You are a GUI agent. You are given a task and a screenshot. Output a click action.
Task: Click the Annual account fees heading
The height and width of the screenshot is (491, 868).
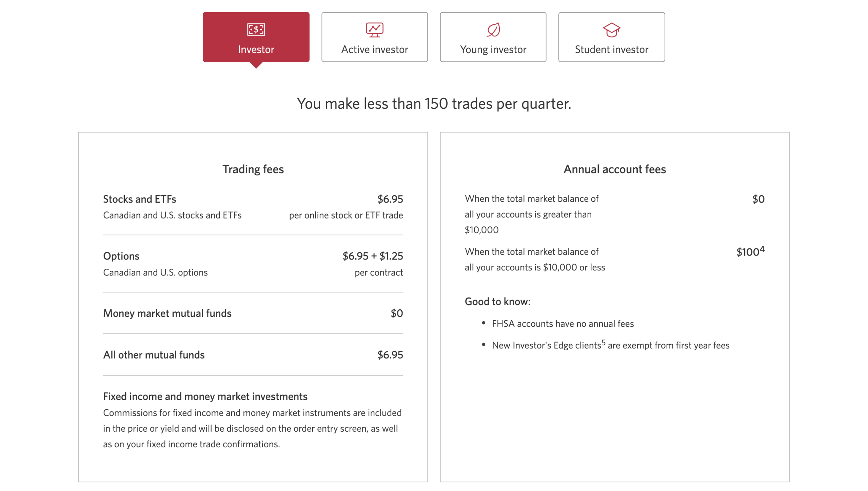[614, 169]
